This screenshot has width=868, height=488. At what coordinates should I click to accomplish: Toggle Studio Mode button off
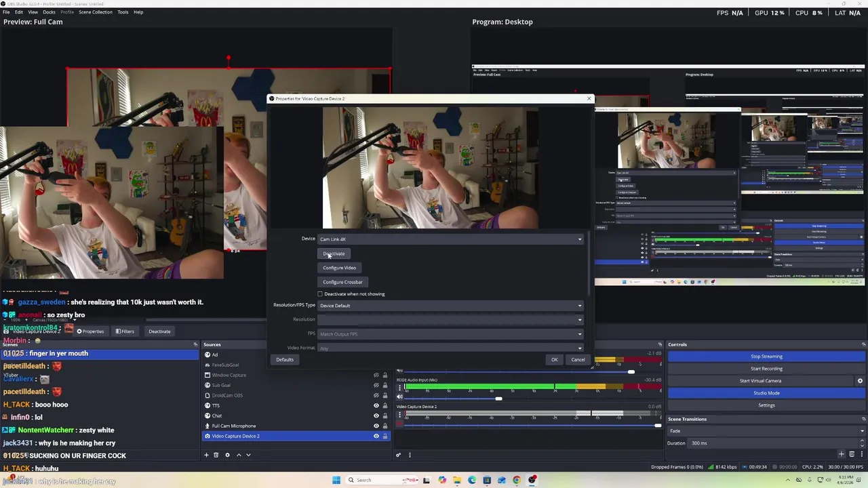[x=766, y=393]
